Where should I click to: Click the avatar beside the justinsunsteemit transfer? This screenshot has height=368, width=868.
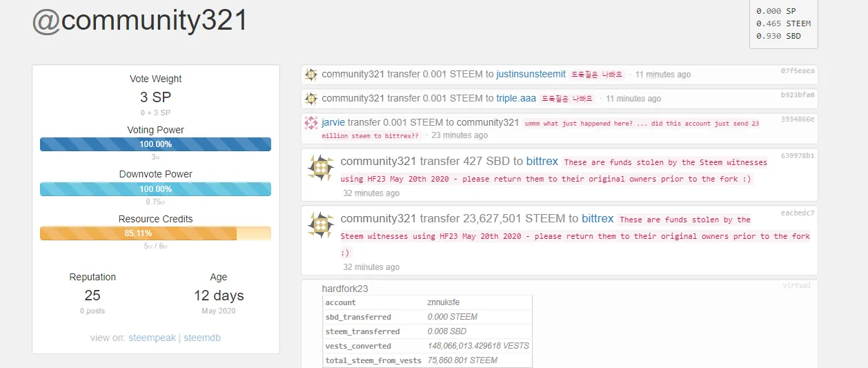[311, 75]
